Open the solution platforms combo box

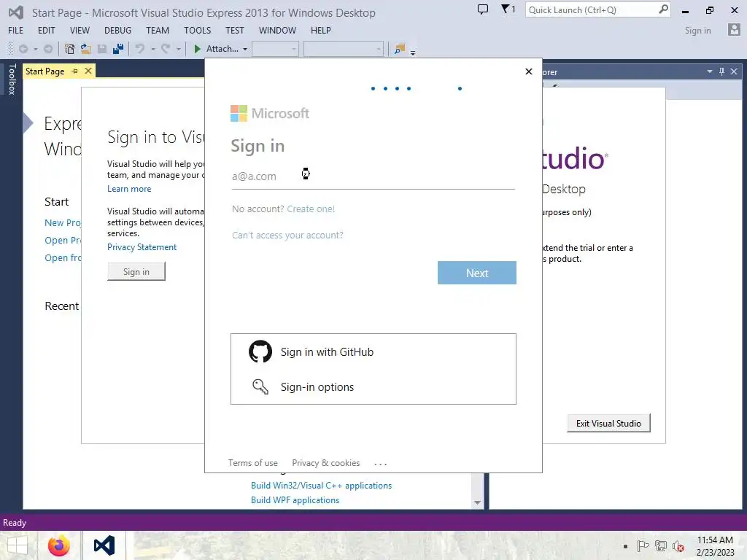click(343, 49)
